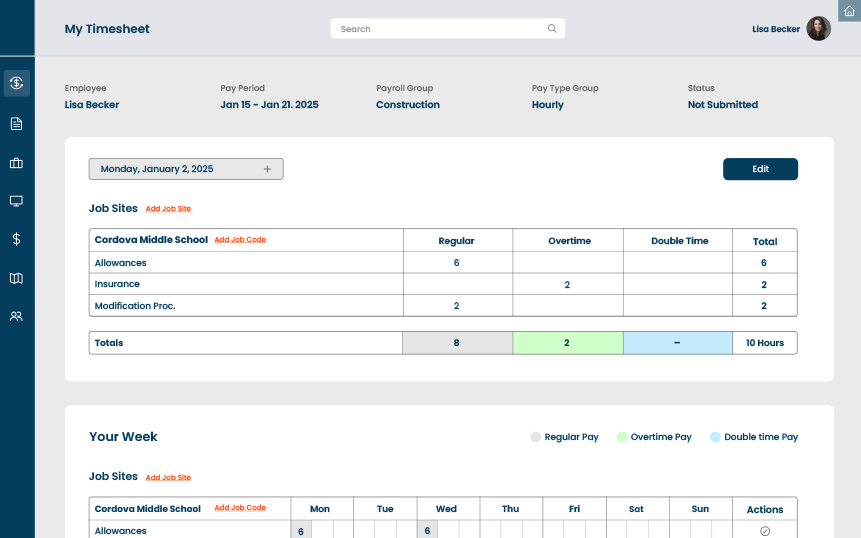The height and width of the screenshot is (538, 861).
Task: Open Lisa Becker user profile menu
Action: coord(790,29)
